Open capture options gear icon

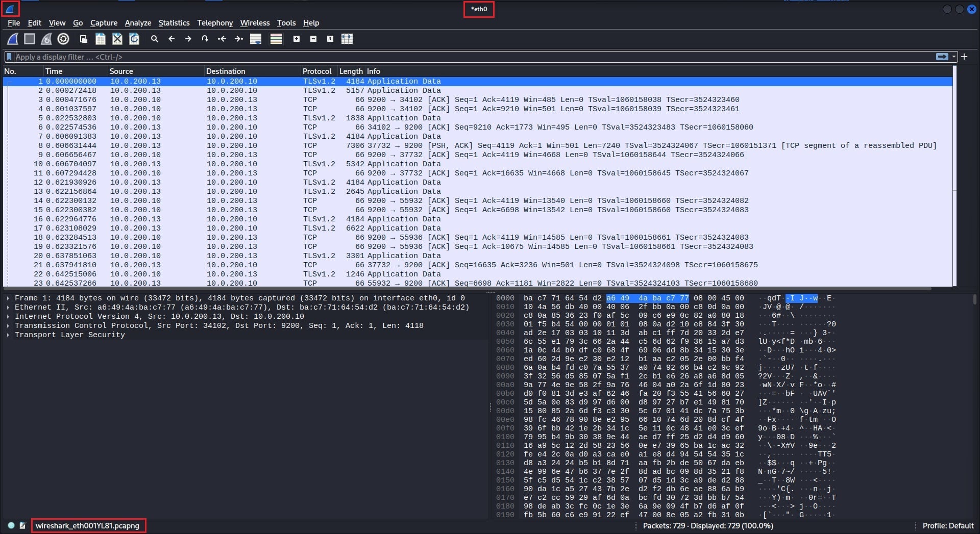coord(63,39)
